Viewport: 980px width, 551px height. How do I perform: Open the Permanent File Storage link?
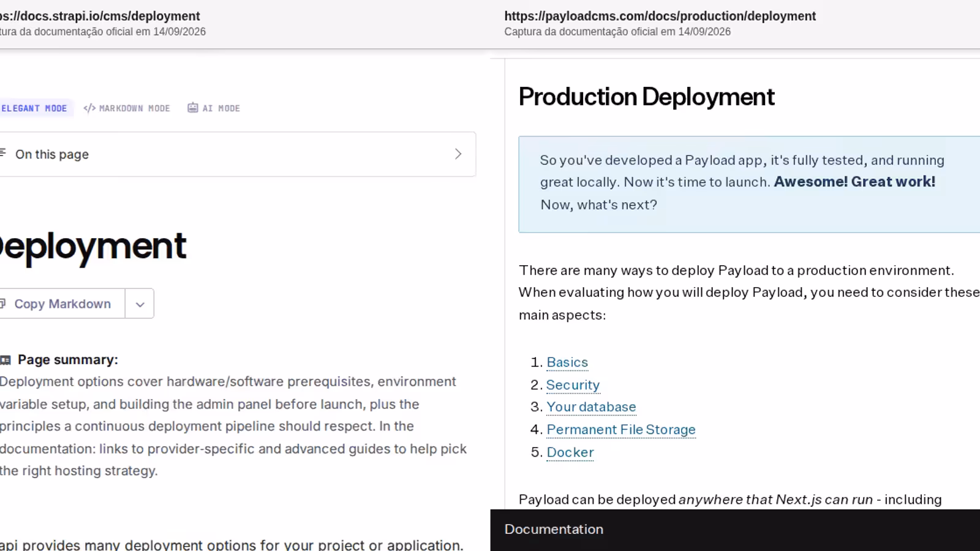tap(621, 430)
